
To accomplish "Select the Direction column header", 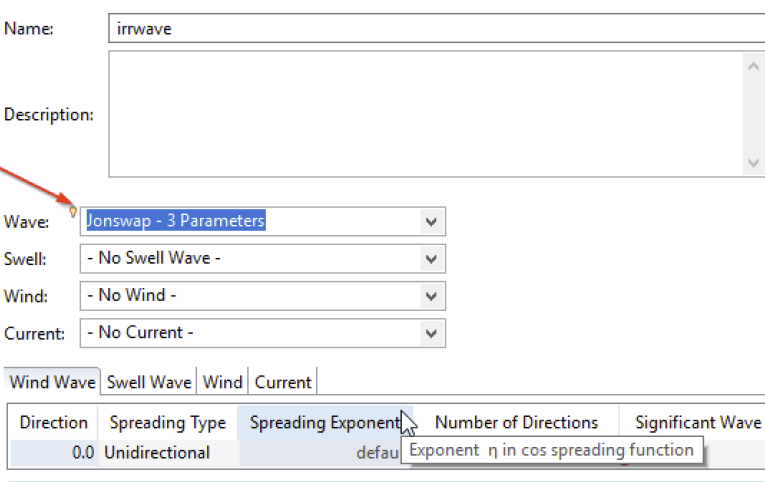I will click(x=53, y=422).
